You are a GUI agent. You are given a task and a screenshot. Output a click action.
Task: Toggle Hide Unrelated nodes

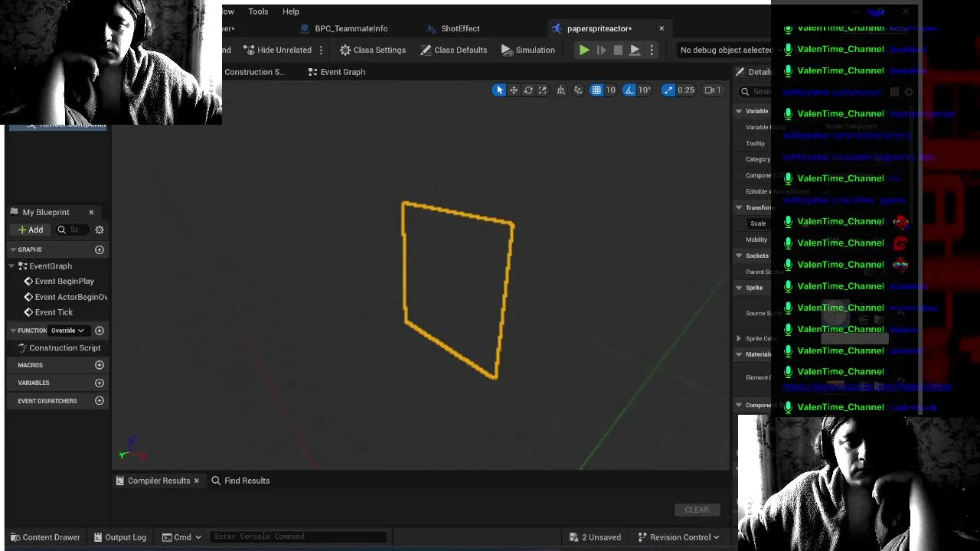[277, 50]
